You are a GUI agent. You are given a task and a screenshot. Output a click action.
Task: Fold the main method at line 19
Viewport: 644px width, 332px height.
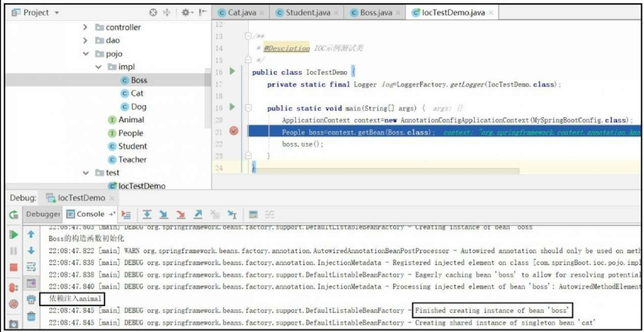click(x=248, y=108)
